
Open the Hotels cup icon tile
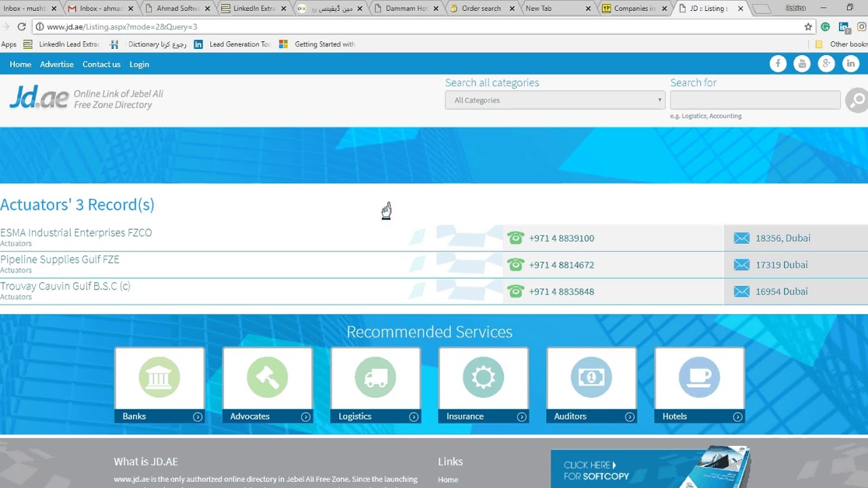pyautogui.click(x=700, y=378)
